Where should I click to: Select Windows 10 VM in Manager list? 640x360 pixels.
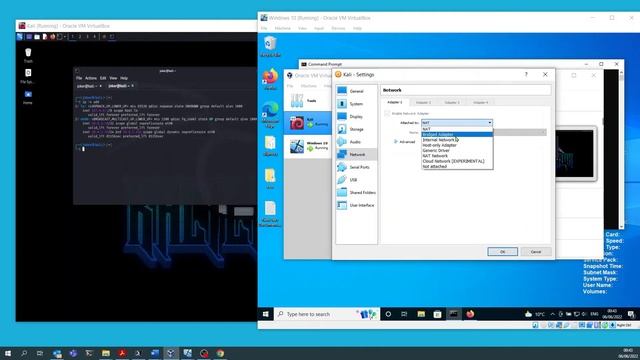308,147
